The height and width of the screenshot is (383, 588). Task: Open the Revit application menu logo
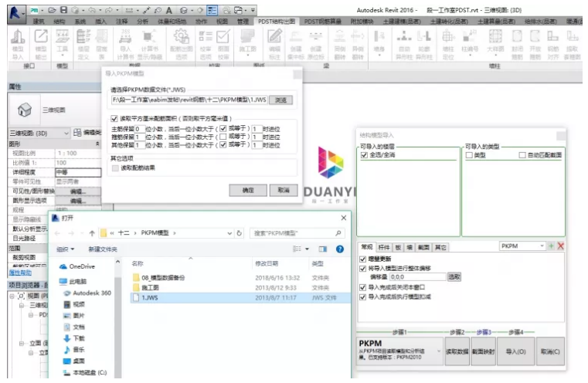[15, 12]
